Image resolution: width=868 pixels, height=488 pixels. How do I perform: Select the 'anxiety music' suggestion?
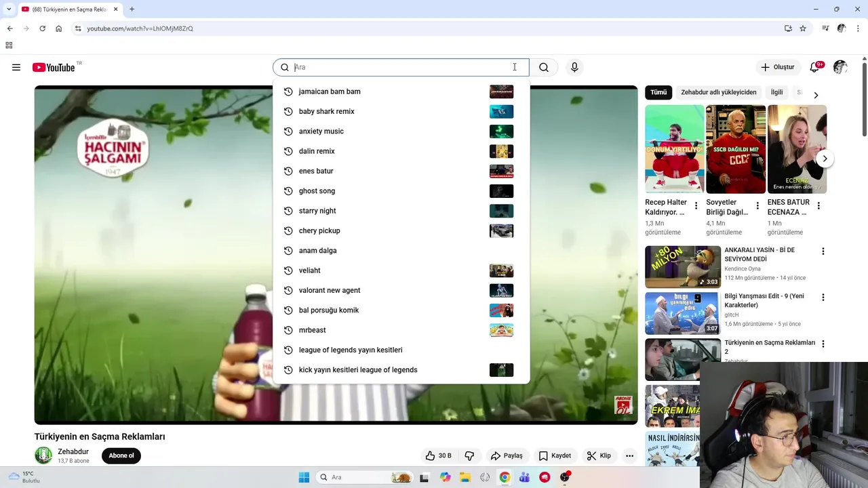[x=401, y=131]
